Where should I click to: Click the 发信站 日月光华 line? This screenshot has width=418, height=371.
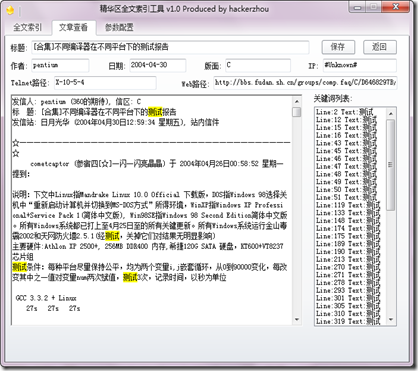(x=116, y=122)
